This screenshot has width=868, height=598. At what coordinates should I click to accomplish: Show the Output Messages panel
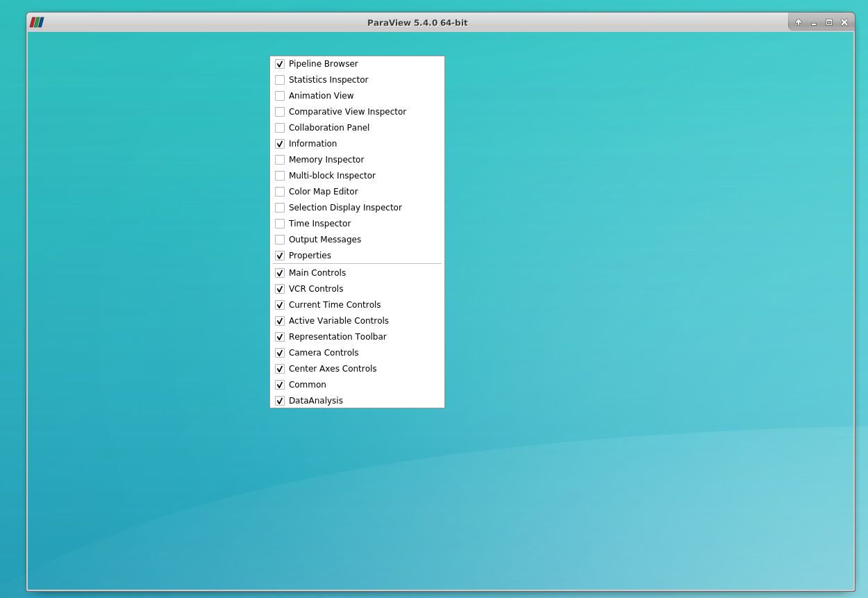(x=357, y=240)
